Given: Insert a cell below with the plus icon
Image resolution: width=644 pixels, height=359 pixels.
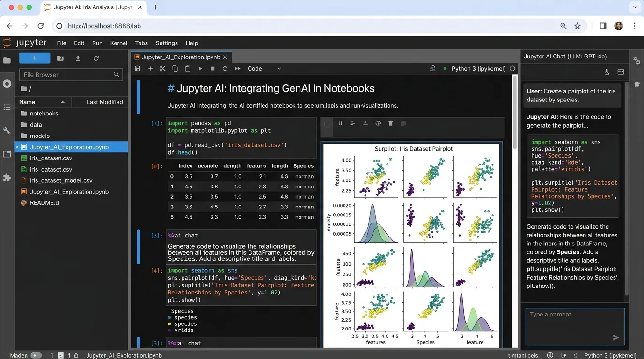Looking at the screenshot, I should [150, 69].
